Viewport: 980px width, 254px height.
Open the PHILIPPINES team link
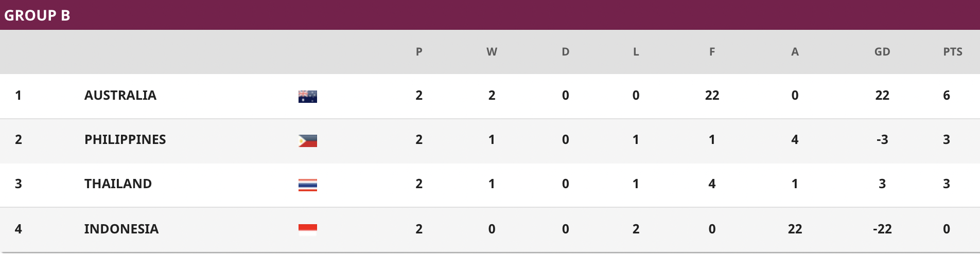(x=125, y=139)
